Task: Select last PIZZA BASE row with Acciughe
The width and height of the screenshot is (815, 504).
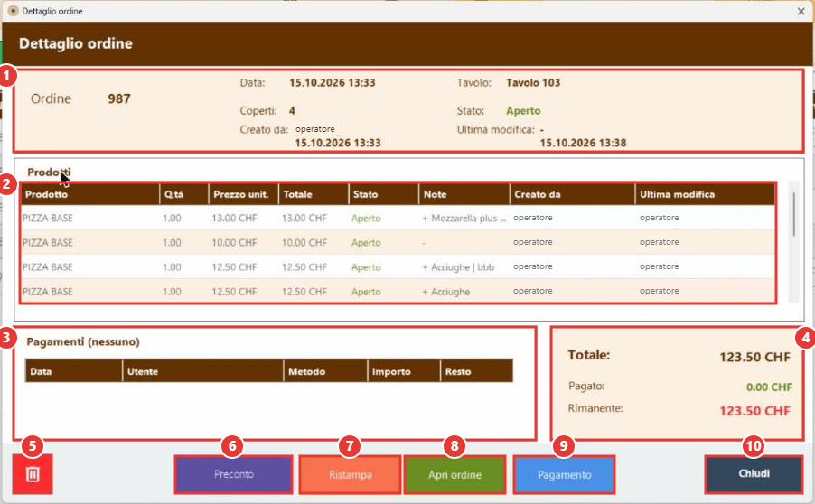Action: click(398, 291)
